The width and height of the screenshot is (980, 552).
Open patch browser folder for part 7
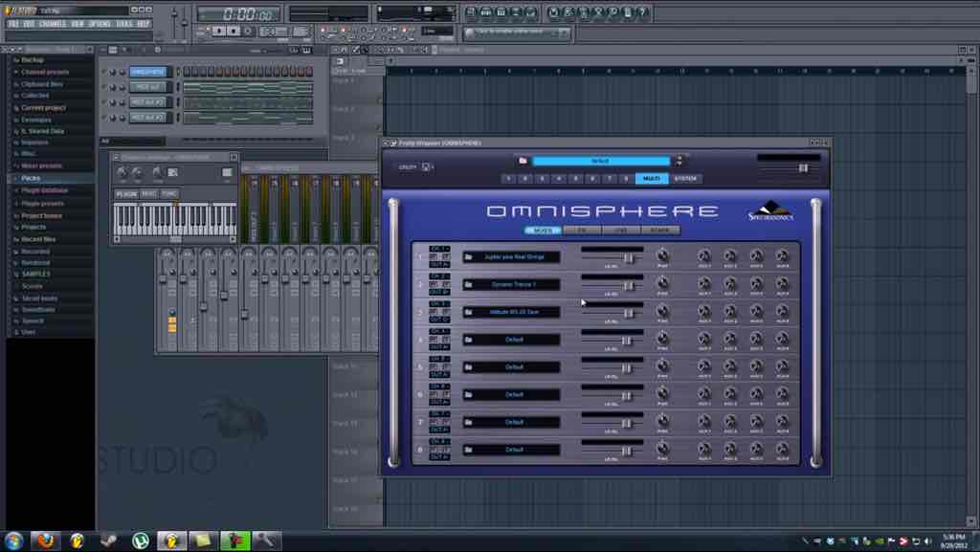[x=468, y=422]
